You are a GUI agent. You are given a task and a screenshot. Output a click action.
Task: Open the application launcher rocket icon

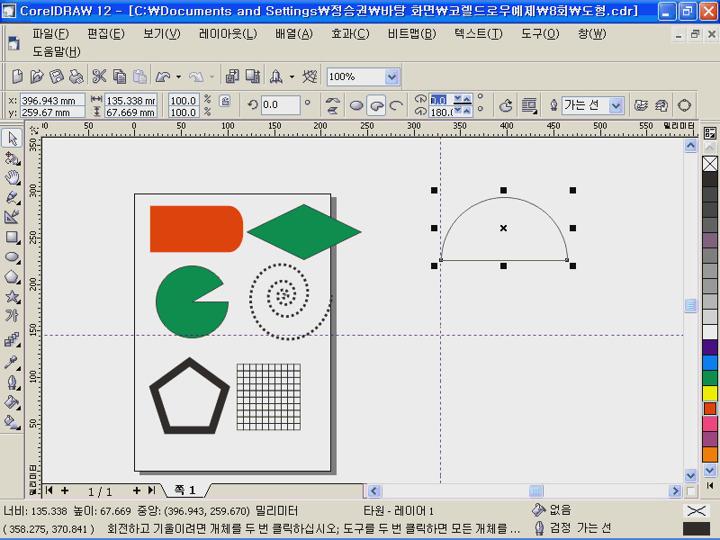pyautogui.click(x=276, y=76)
